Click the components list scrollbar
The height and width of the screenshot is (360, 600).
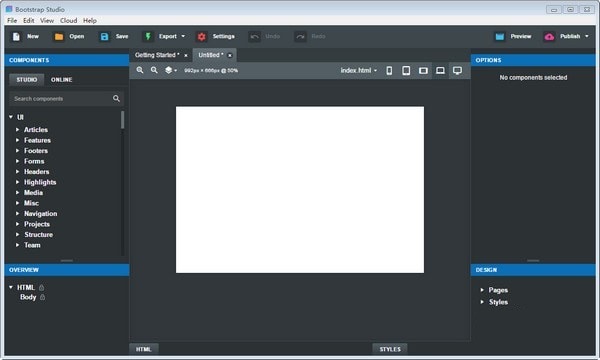pos(122,120)
